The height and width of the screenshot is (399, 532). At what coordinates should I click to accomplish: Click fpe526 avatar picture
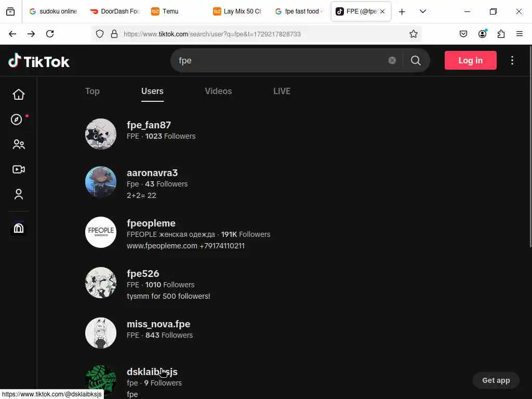coord(101,283)
